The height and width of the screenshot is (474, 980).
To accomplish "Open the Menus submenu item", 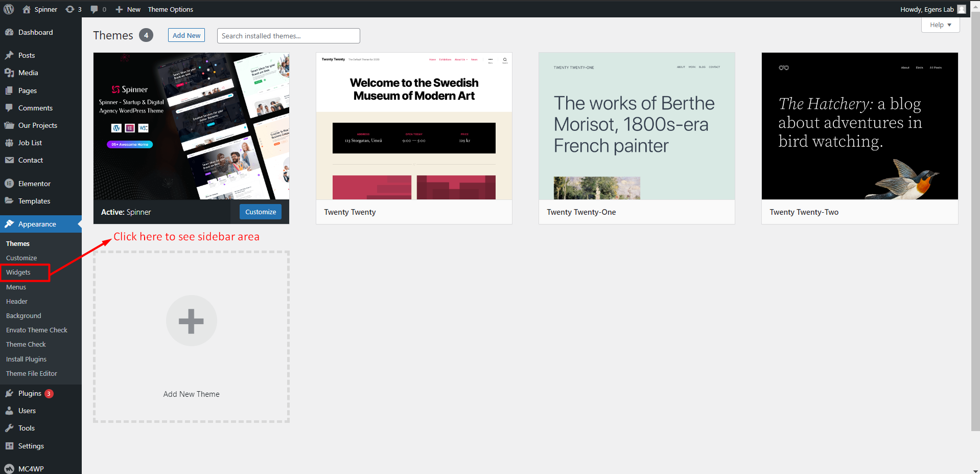I will (16, 287).
